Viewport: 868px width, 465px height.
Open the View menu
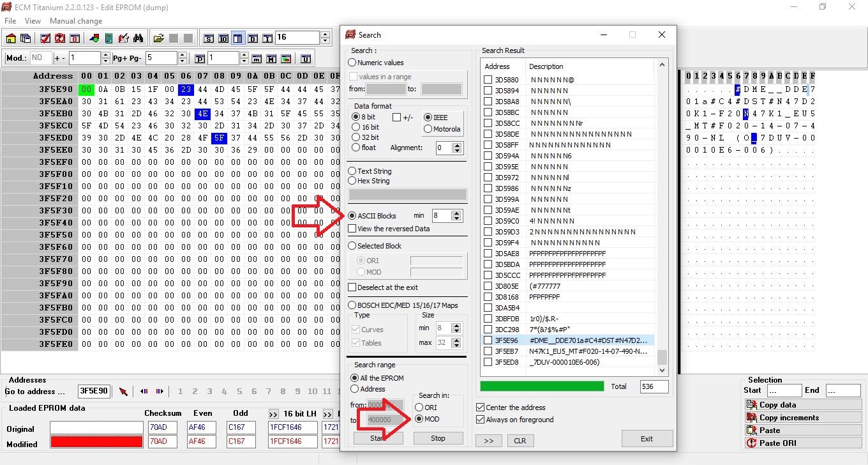[33, 20]
